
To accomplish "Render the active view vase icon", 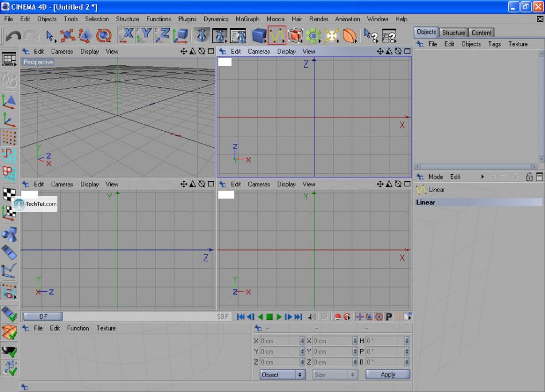I will click(201, 36).
